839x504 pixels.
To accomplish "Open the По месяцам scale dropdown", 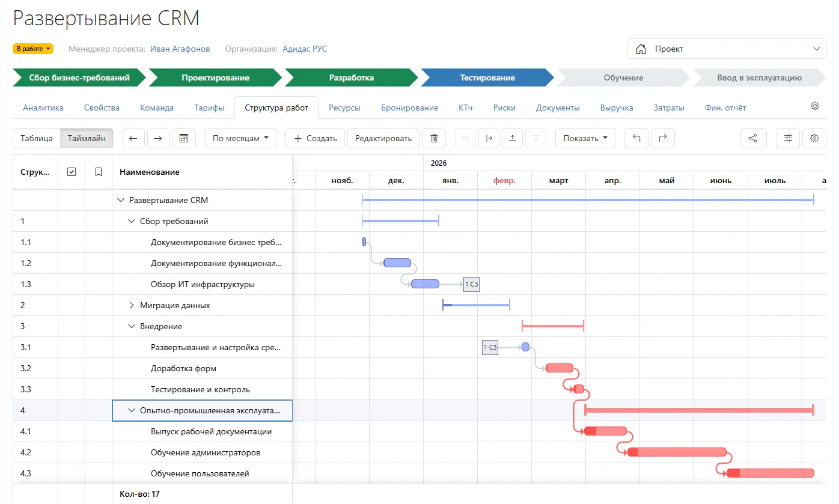I will click(240, 138).
